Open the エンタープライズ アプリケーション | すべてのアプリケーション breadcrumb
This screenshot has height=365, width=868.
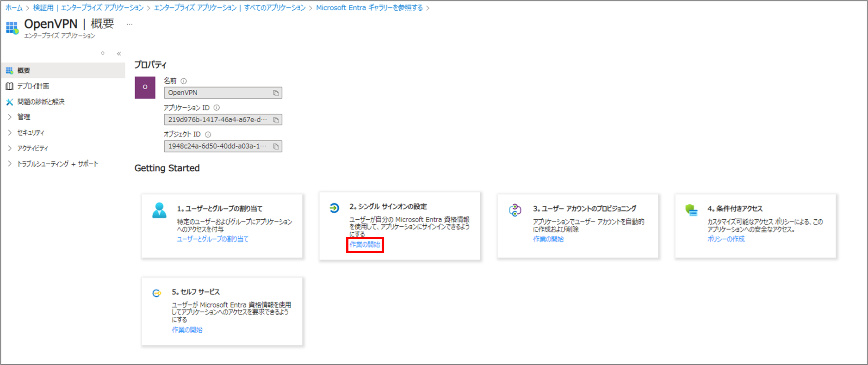tap(229, 8)
